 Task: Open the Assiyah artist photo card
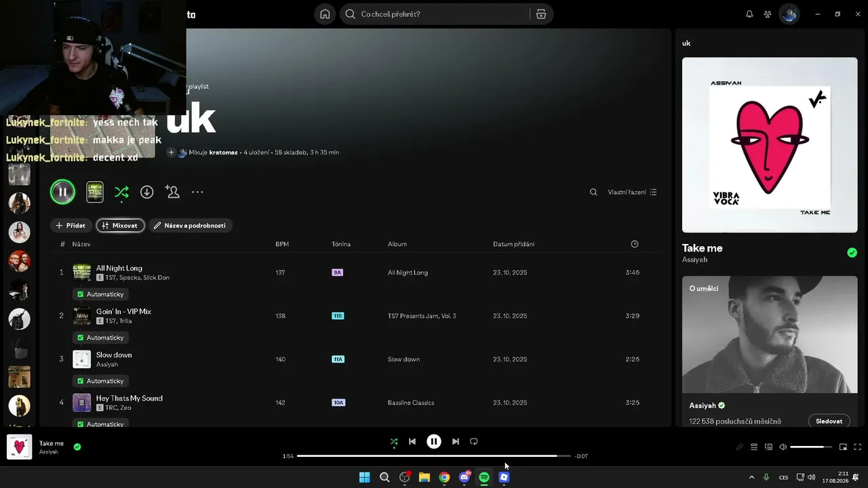pyautogui.click(x=770, y=334)
